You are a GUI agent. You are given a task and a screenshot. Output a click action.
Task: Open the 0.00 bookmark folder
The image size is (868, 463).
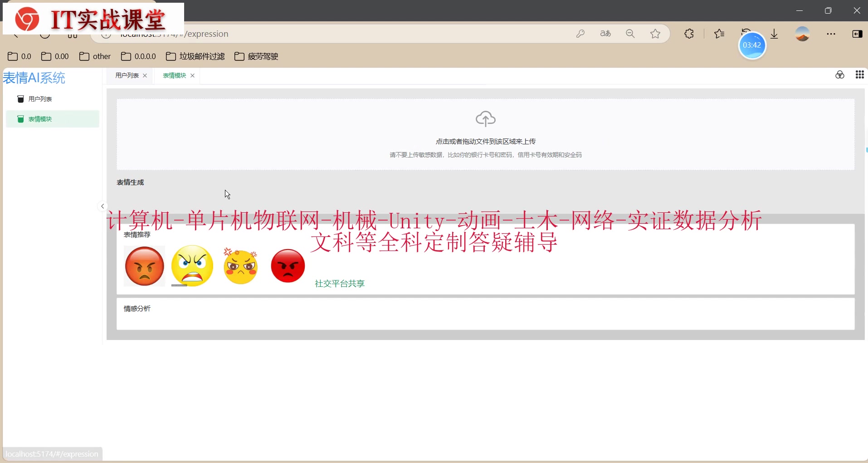55,56
